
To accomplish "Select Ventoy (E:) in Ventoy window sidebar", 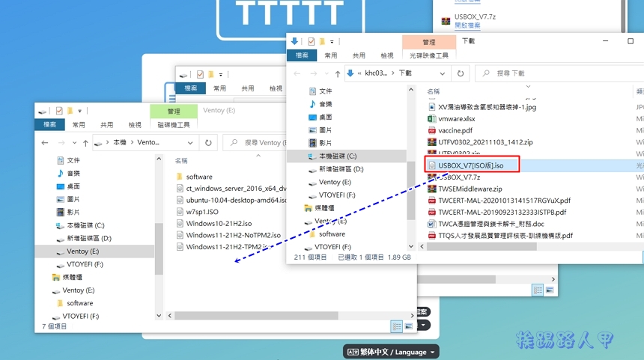I will tap(83, 251).
